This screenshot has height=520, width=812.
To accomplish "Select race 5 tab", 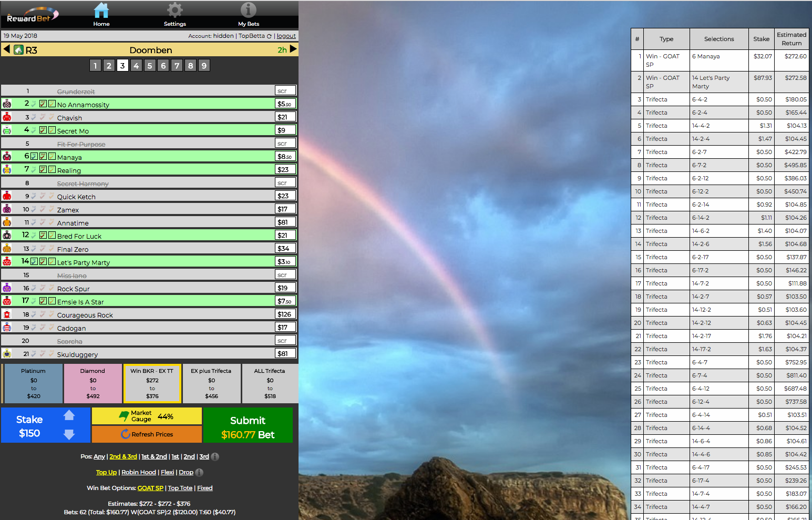I will (150, 65).
